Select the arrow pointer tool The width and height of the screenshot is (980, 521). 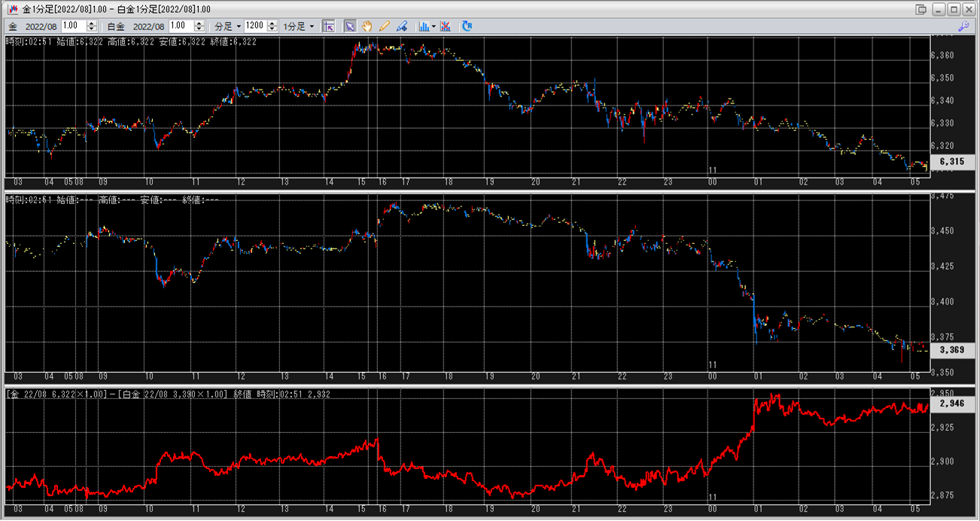[x=350, y=26]
